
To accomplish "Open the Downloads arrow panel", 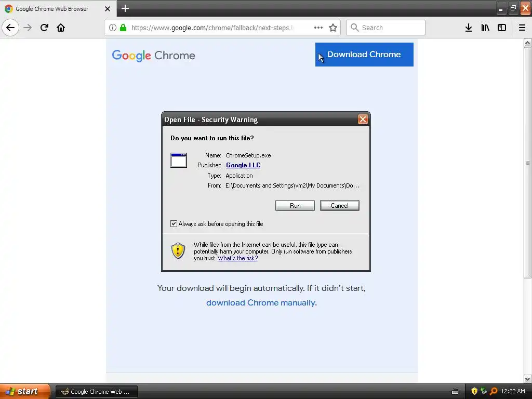I will point(469,28).
